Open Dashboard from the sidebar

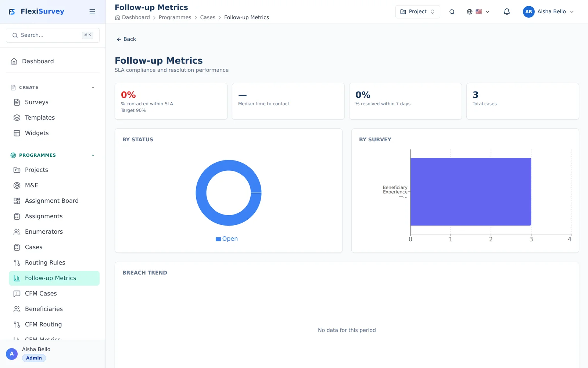click(x=53, y=61)
